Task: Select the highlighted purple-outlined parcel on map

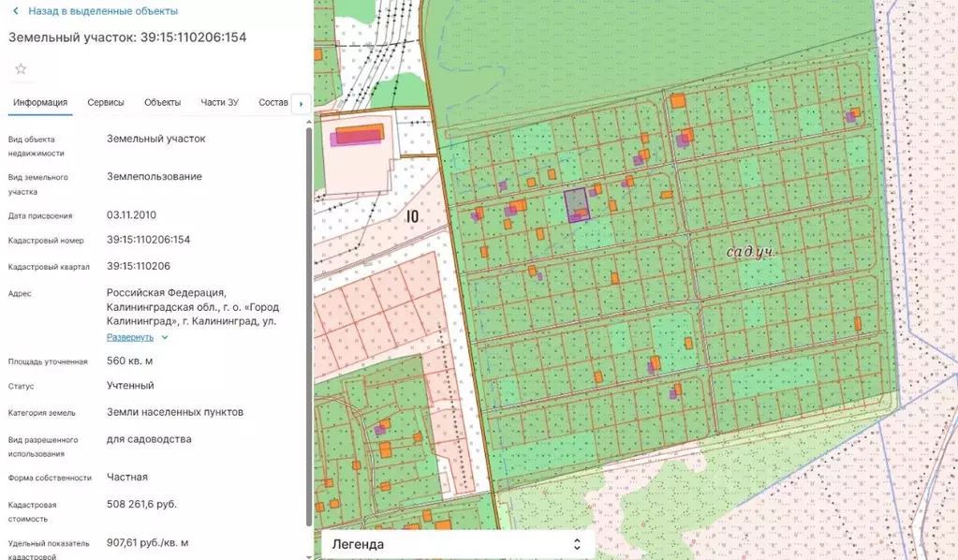Action: tap(577, 204)
